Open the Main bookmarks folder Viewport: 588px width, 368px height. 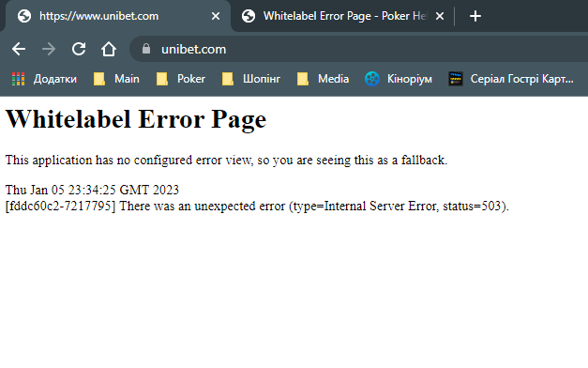(116, 79)
